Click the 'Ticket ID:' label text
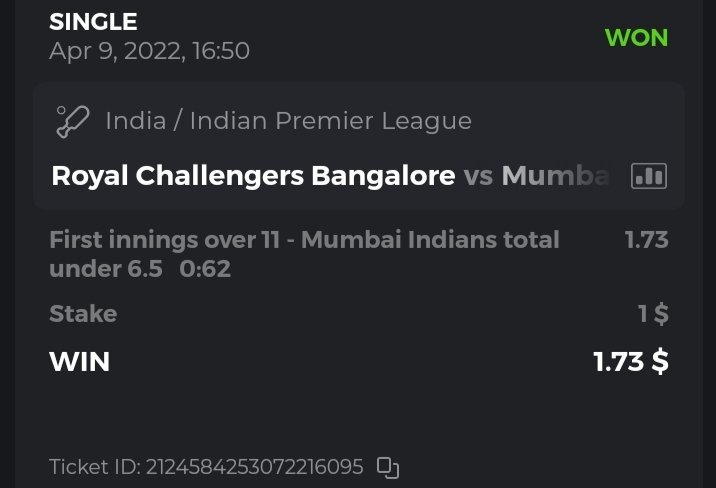Image resolution: width=716 pixels, height=488 pixels. tap(95, 467)
